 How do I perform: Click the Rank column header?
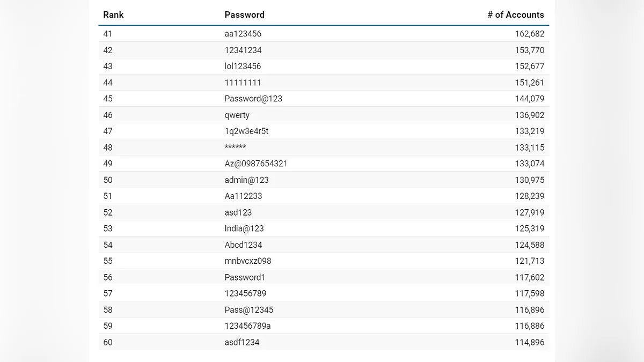[113, 15]
